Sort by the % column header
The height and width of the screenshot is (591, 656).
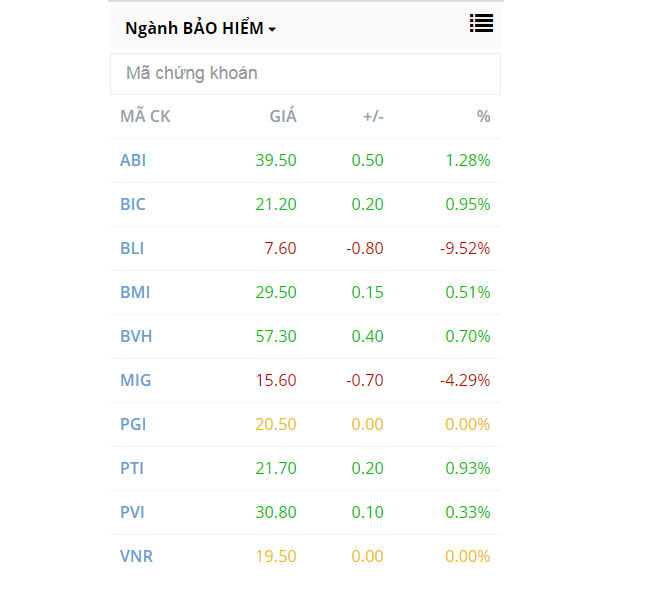483,116
